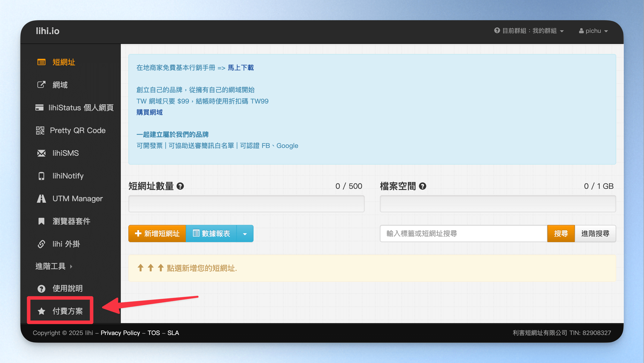Screen dimensions: 644x363
Task: Click the 短網址 list icon in sidebar
Action: click(x=41, y=62)
